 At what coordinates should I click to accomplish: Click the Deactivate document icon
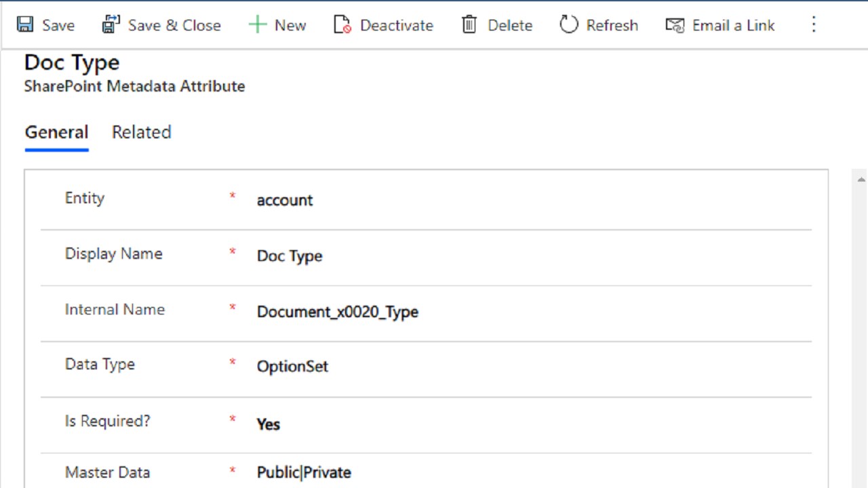(342, 25)
